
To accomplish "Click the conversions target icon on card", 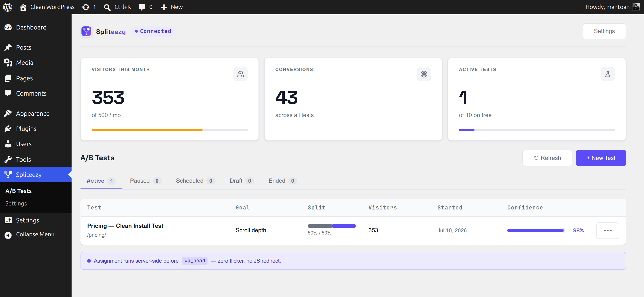I will click(424, 74).
